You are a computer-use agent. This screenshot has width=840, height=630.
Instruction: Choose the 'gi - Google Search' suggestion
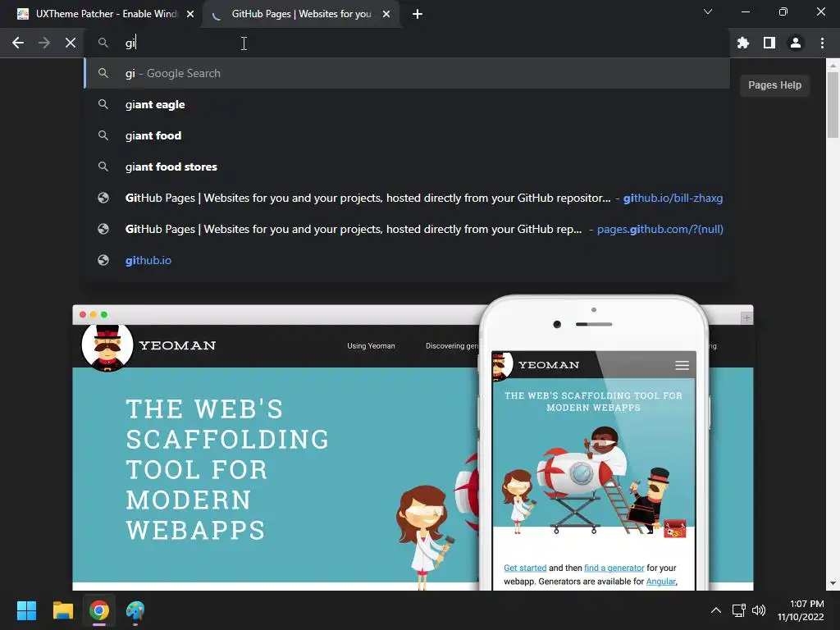click(x=407, y=73)
